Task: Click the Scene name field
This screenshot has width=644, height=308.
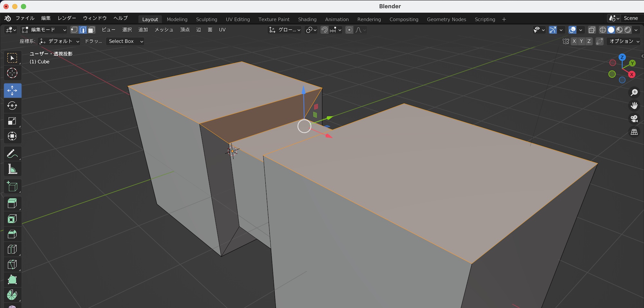Action: (x=630, y=18)
